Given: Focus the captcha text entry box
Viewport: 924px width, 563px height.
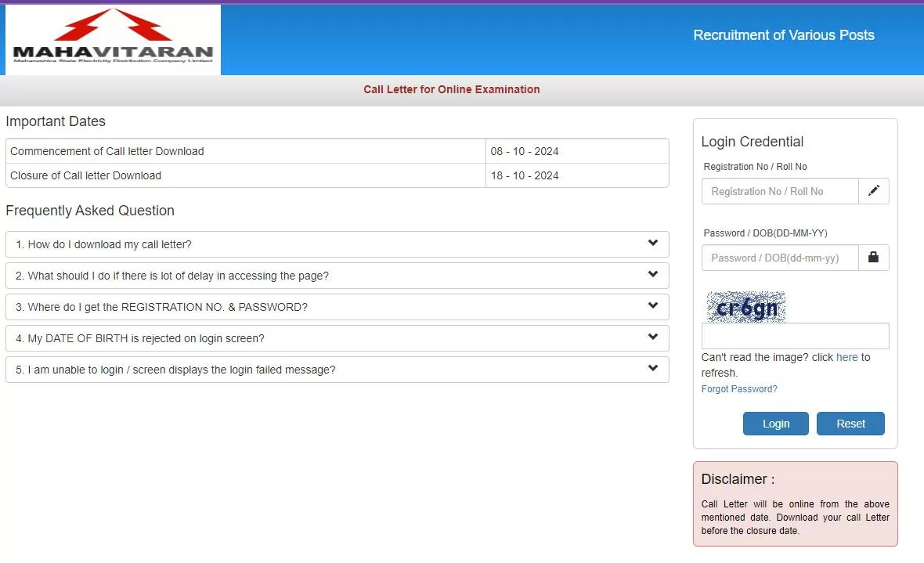Looking at the screenshot, I should click(x=795, y=336).
